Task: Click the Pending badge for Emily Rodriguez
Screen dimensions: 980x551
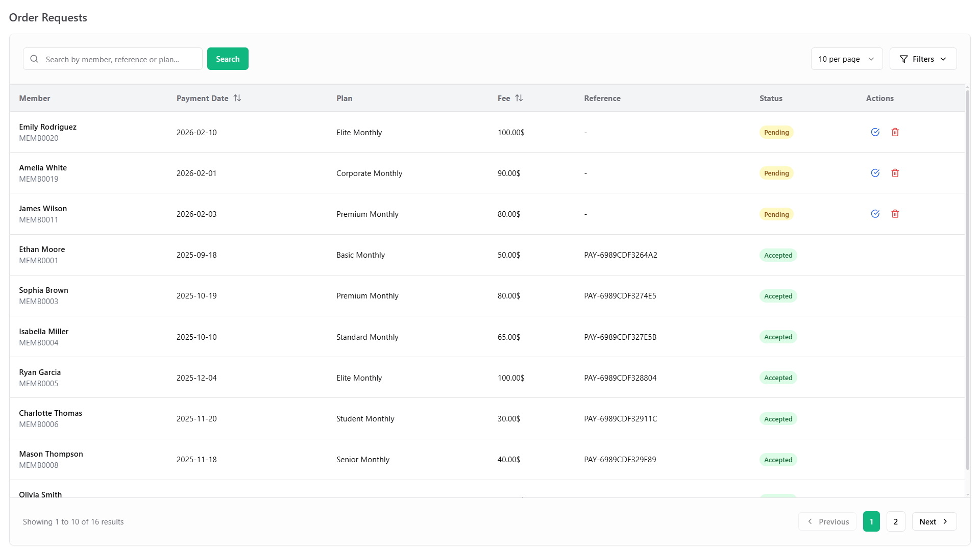Action: pyautogui.click(x=776, y=132)
